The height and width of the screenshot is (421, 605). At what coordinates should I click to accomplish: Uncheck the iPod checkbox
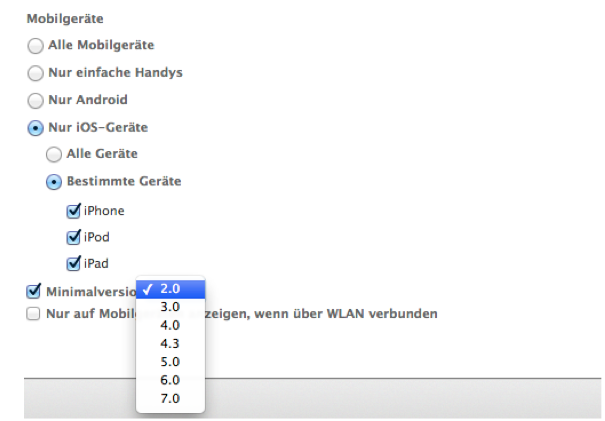pos(73,237)
